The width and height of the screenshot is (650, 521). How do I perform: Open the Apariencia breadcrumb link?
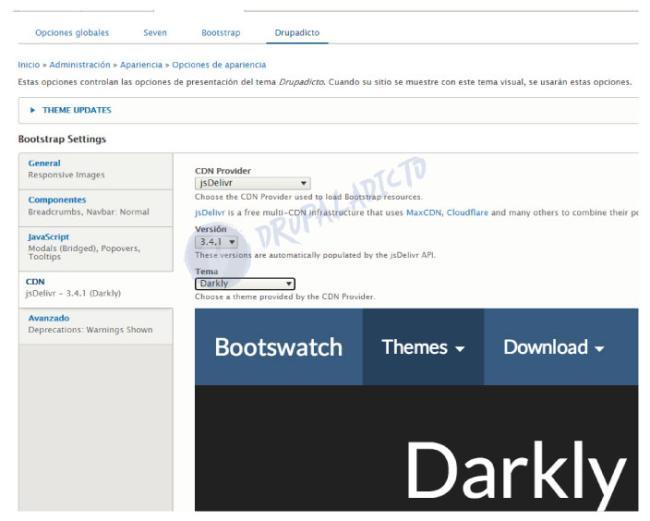(141, 65)
